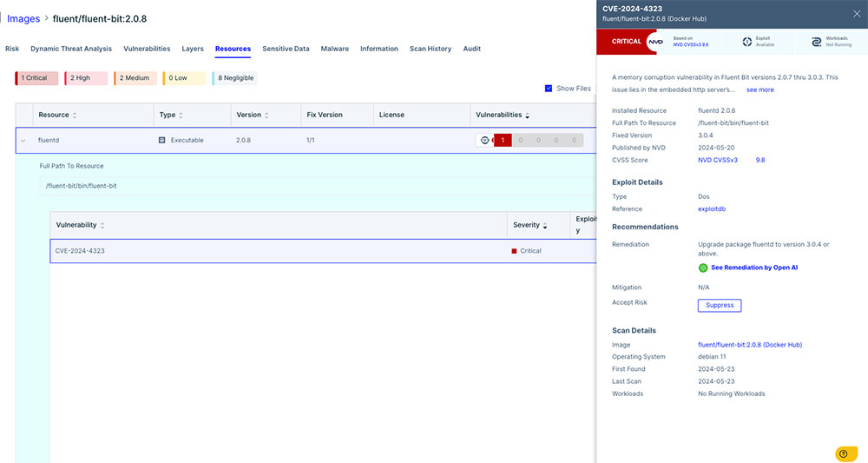Viewport: 868px width, 463px height.
Task: Switch to the Vulnerabilities tab
Action: [x=147, y=49]
